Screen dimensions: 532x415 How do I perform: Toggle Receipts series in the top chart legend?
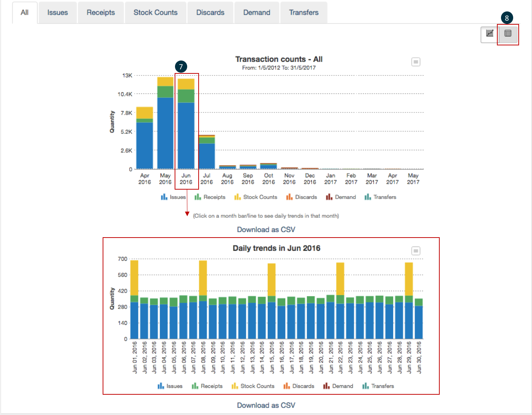[210, 197]
